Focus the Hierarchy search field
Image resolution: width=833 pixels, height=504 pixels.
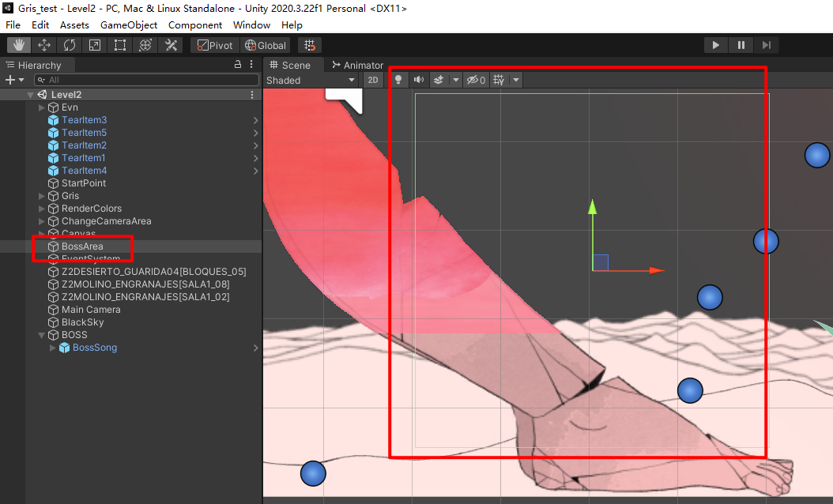click(147, 80)
